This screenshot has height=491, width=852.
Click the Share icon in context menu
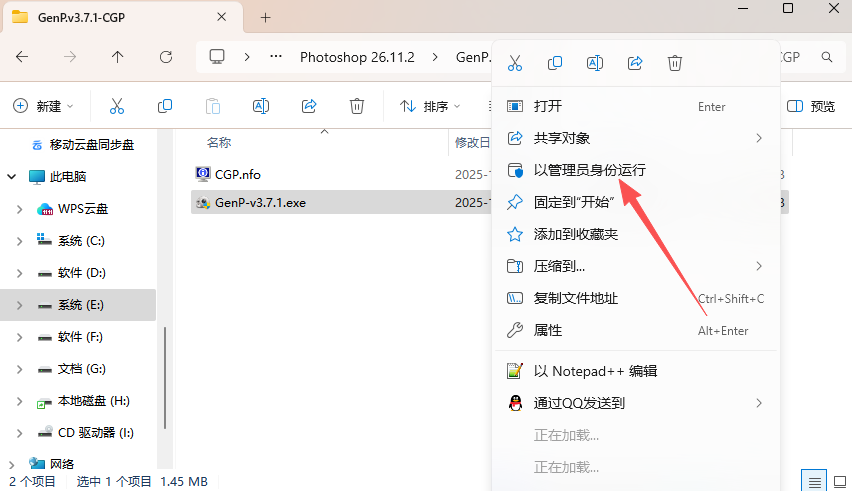(x=635, y=63)
